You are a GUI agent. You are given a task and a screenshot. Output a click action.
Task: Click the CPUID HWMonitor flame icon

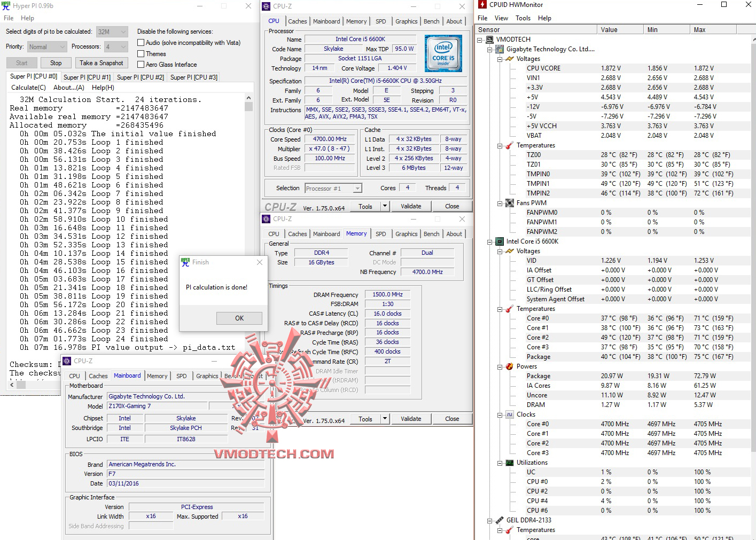(x=481, y=5)
